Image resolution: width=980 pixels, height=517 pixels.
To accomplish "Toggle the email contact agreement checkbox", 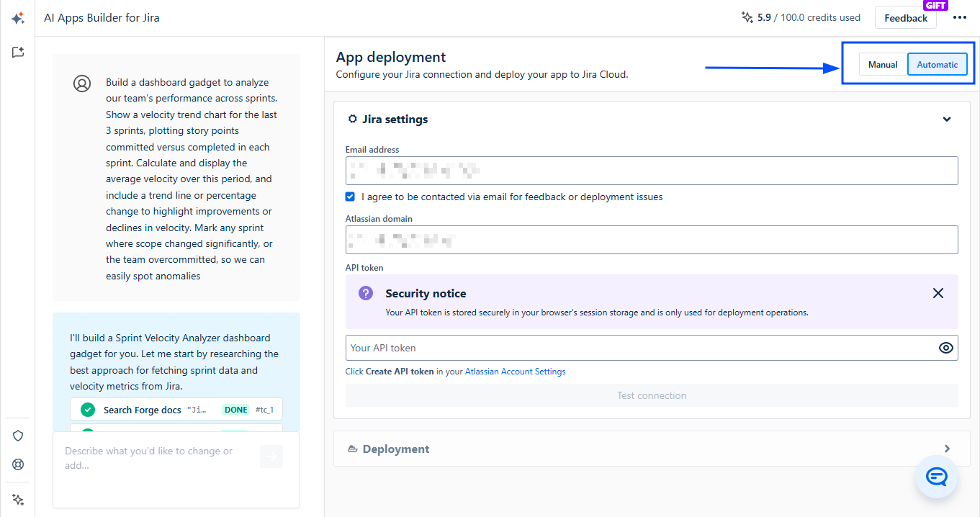I will 350,197.
